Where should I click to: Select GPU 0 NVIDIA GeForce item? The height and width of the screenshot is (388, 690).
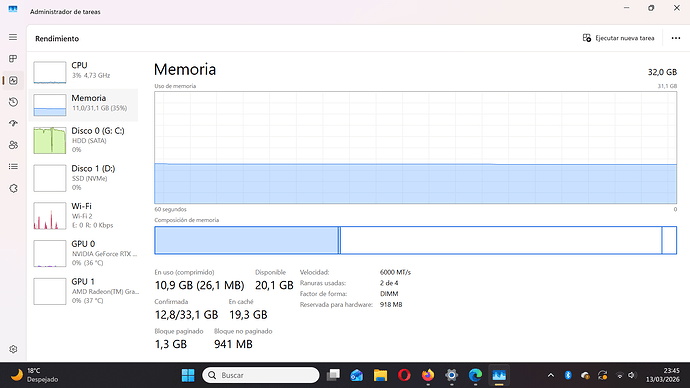point(84,253)
